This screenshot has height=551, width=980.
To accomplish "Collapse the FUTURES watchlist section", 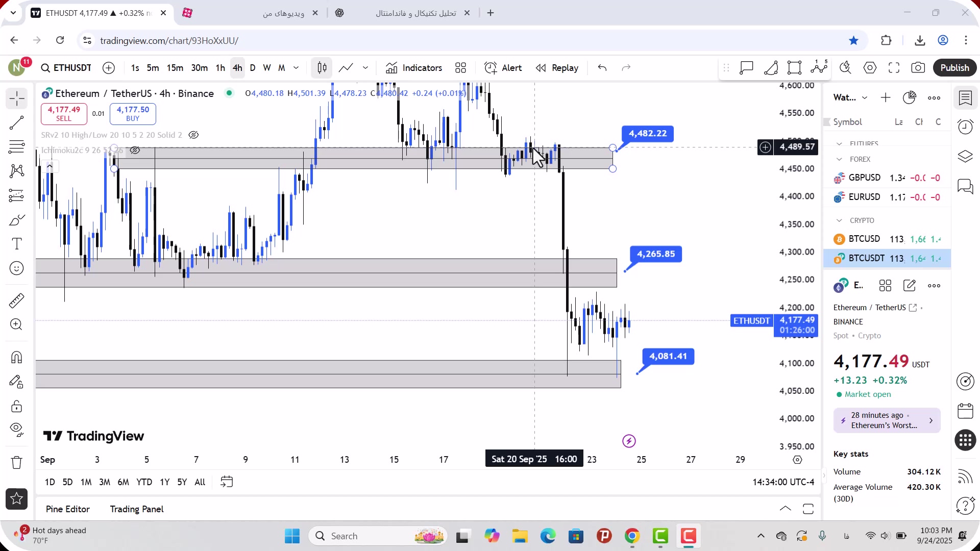I will coord(839,144).
